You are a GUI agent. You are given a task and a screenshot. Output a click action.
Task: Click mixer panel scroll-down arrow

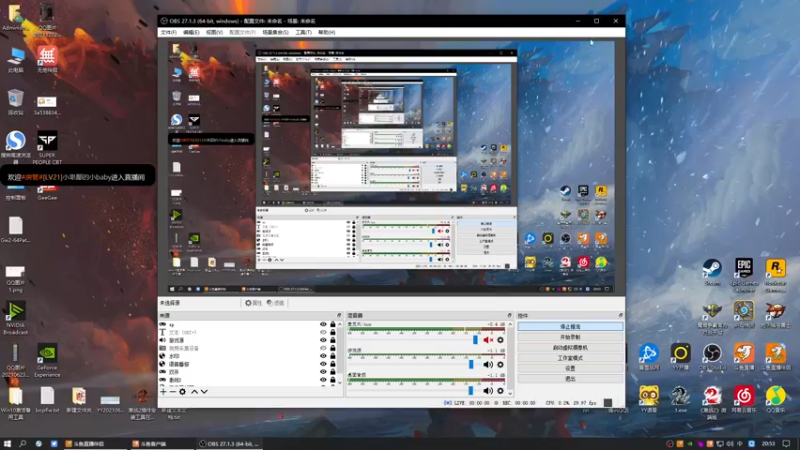tap(510, 393)
